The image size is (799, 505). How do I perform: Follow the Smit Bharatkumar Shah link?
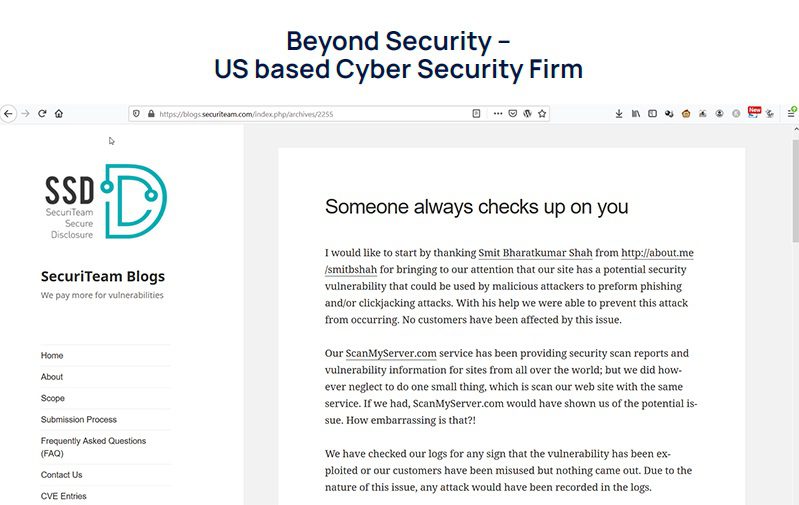click(x=535, y=253)
